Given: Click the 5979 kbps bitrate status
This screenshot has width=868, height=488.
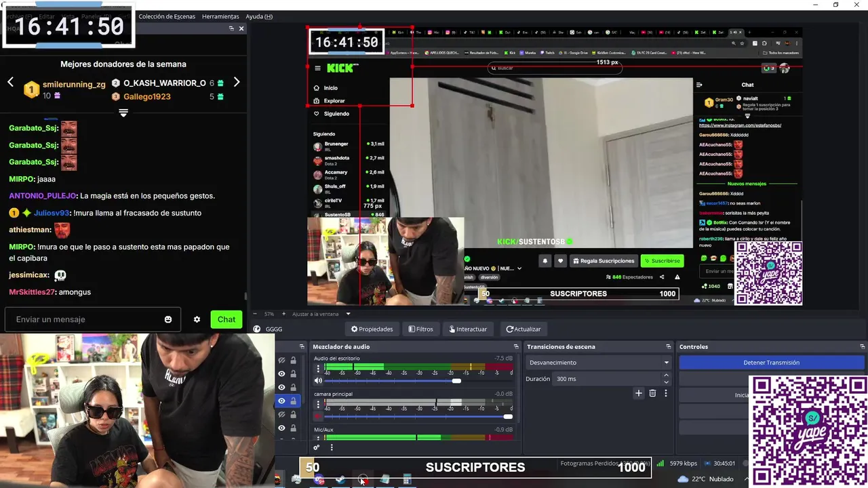Looking at the screenshot, I should pyautogui.click(x=683, y=464).
